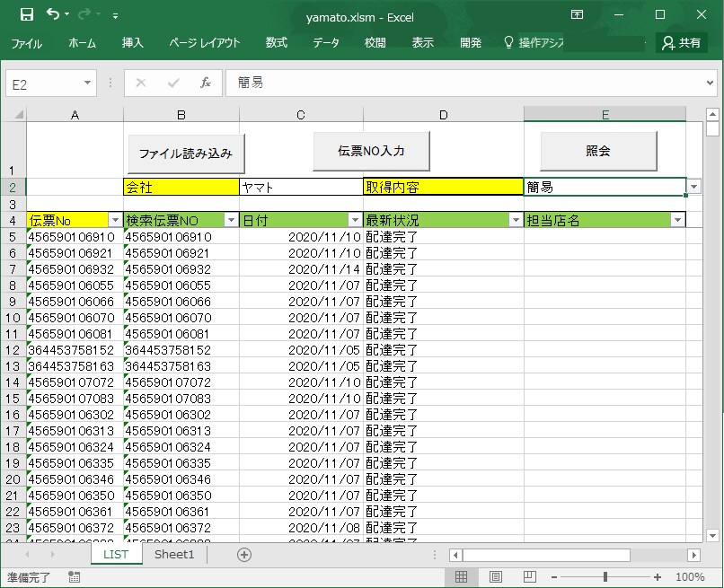Click the 照会 button
Screen dimensions: 724x588
pyautogui.click(x=598, y=151)
